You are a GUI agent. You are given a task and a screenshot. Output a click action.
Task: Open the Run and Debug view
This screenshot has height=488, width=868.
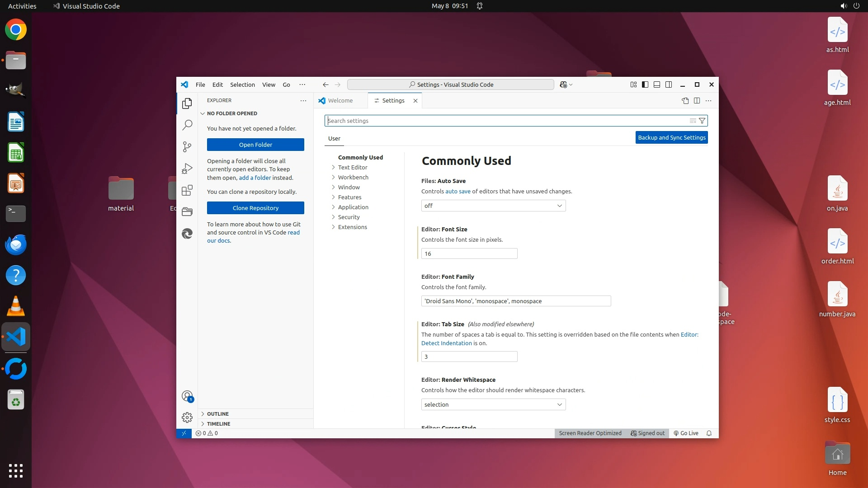pyautogui.click(x=187, y=169)
